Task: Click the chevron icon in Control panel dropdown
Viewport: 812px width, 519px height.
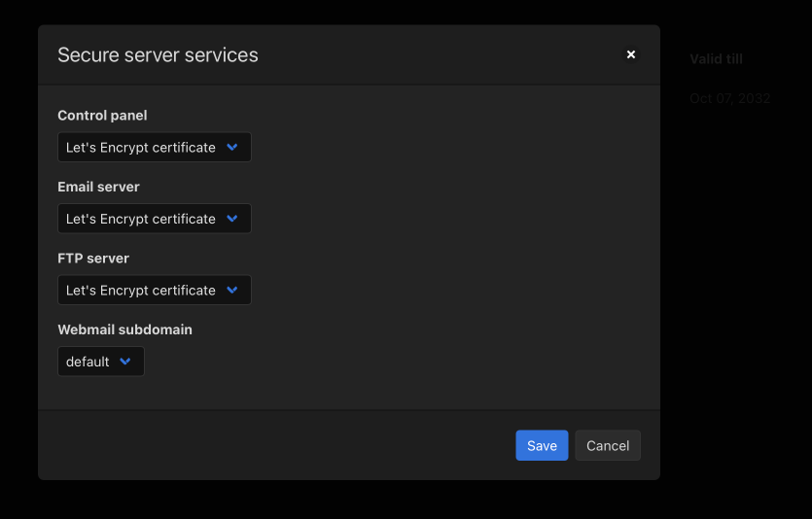Action: (x=232, y=148)
